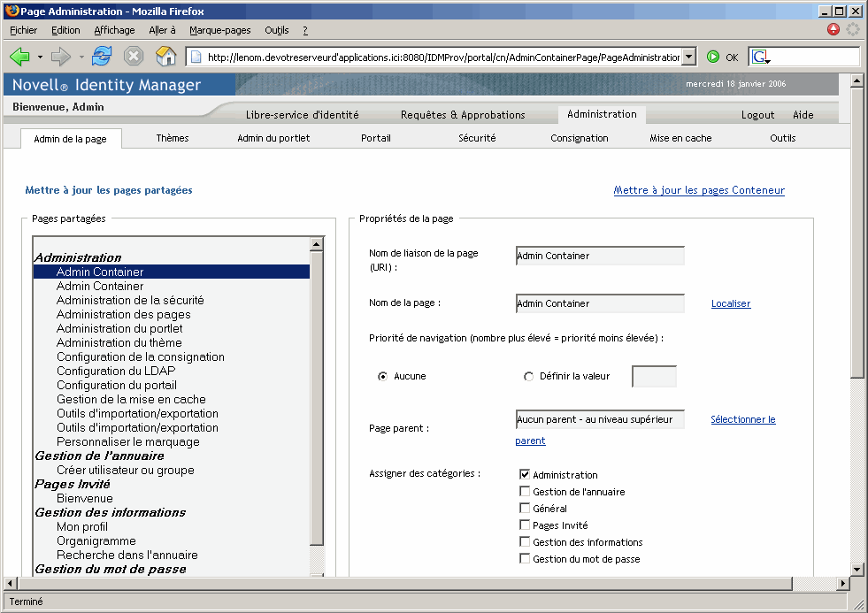Select the Définir la valeur radio button
868x613 pixels.
[x=529, y=376]
